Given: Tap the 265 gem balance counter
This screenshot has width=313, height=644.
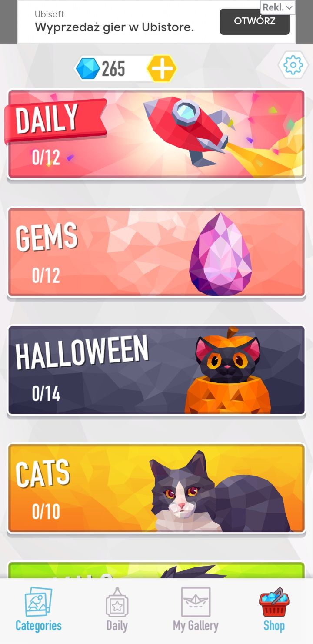Looking at the screenshot, I should point(113,69).
